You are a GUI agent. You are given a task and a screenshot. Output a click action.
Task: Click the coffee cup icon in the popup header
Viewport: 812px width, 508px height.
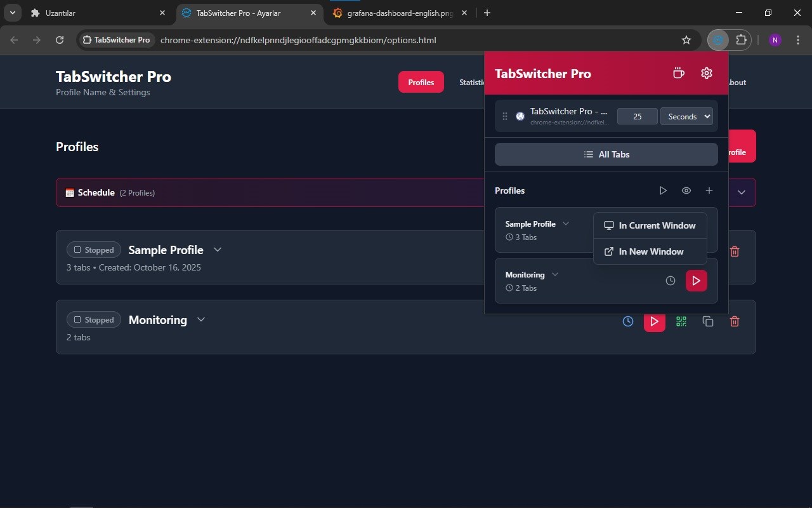coord(679,73)
